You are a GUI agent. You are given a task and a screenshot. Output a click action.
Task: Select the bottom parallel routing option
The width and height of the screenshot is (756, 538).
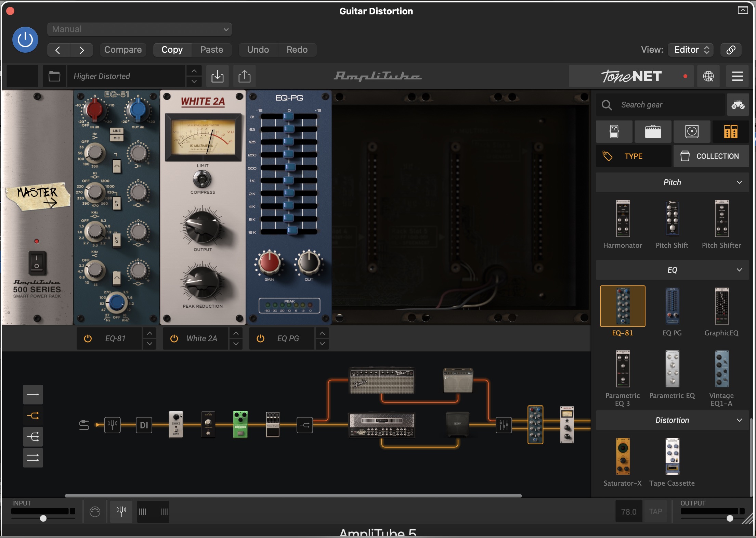pyautogui.click(x=33, y=458)
